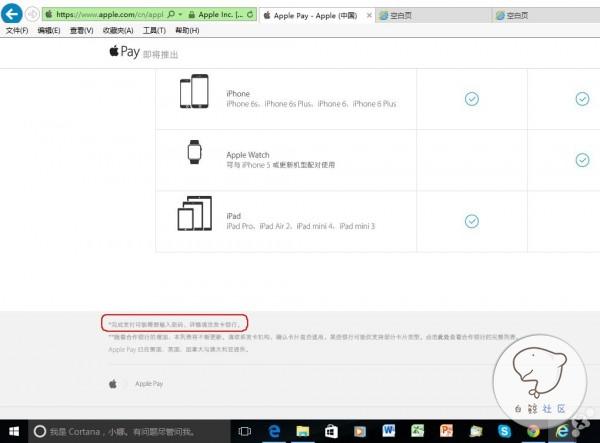Open Task View from the taskbar
600x443 pixels.
(x=244, y=431)
